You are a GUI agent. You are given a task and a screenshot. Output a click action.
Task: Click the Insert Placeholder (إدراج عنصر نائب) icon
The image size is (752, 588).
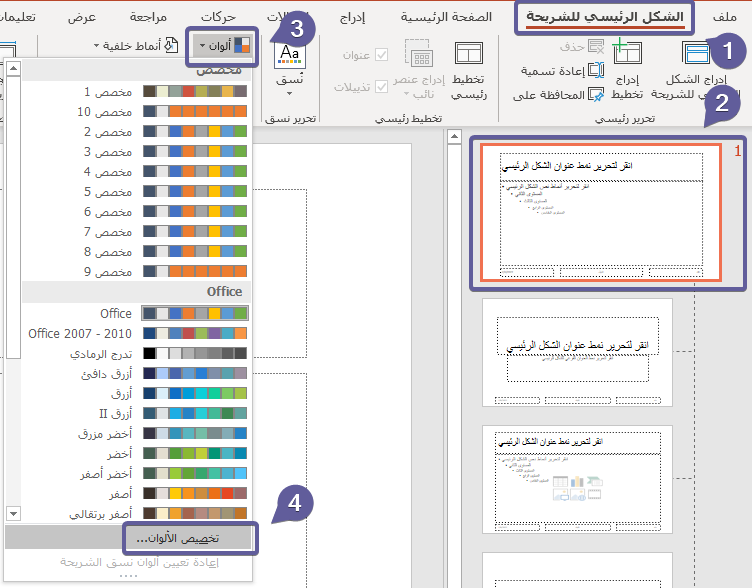419,53
